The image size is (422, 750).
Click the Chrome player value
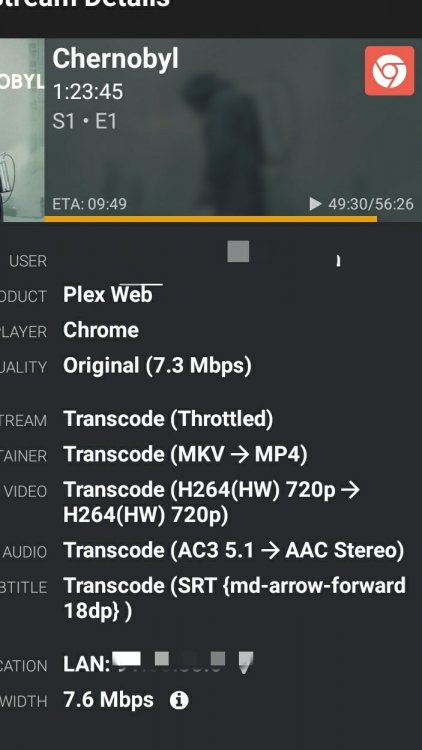pos(101,330)
